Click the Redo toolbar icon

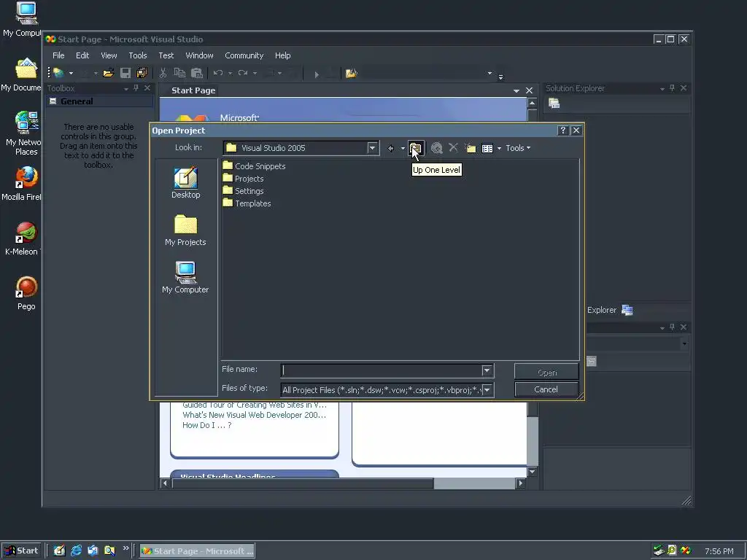[x=243, y=73]
